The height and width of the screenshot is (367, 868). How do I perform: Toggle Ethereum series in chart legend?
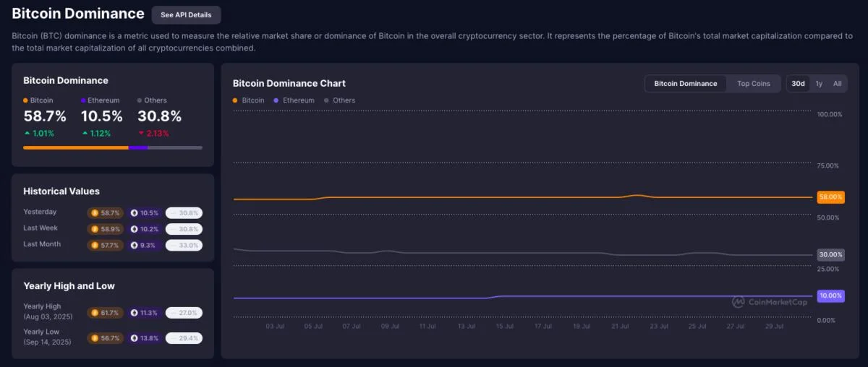pyautogui.click(x=294, y=100)
